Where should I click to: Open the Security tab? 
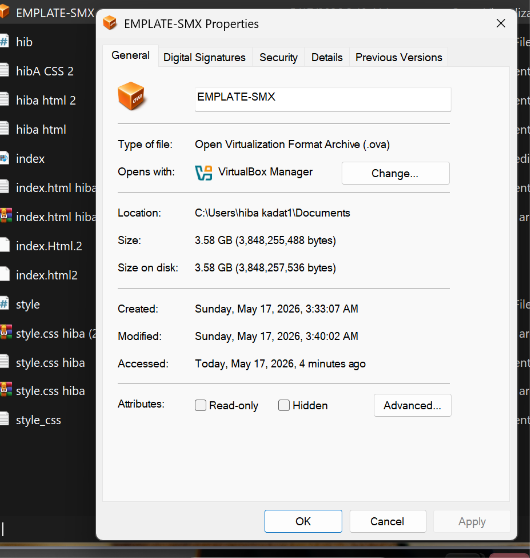278,57
